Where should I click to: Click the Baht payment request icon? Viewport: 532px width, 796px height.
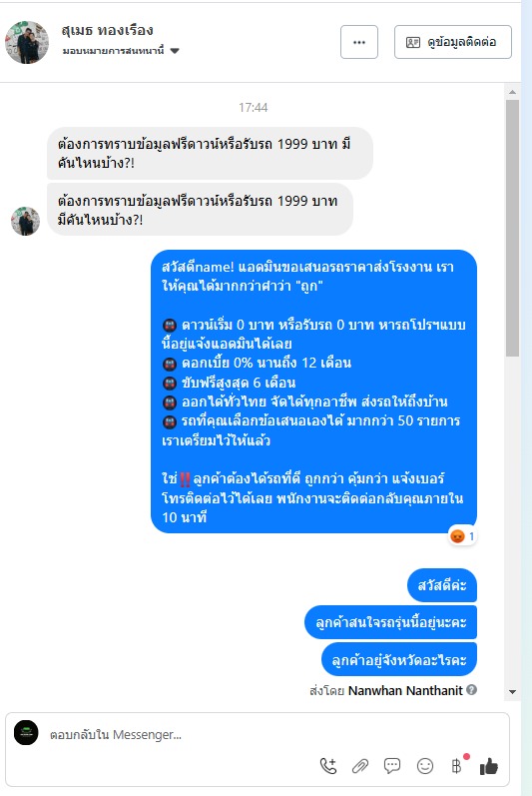tap(457, 766)
